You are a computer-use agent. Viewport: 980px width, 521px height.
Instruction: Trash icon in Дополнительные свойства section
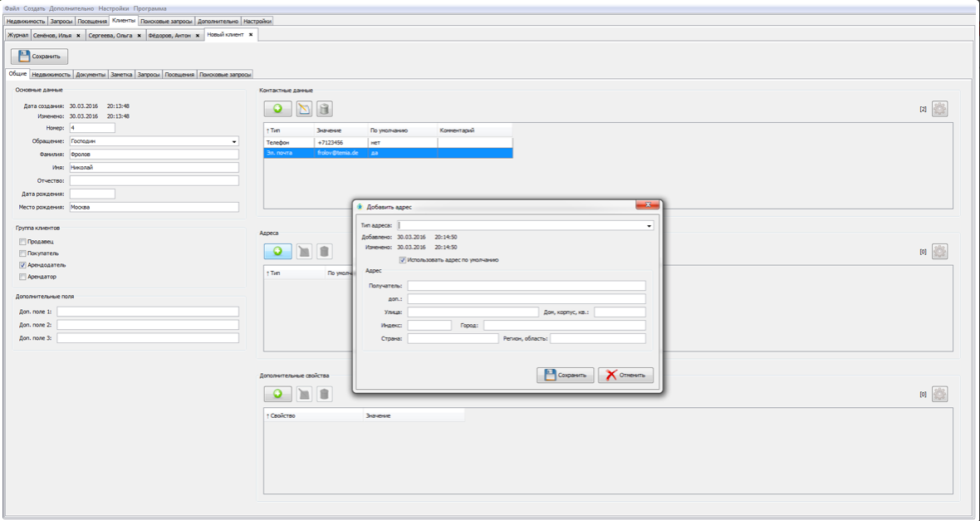[324, 394]
